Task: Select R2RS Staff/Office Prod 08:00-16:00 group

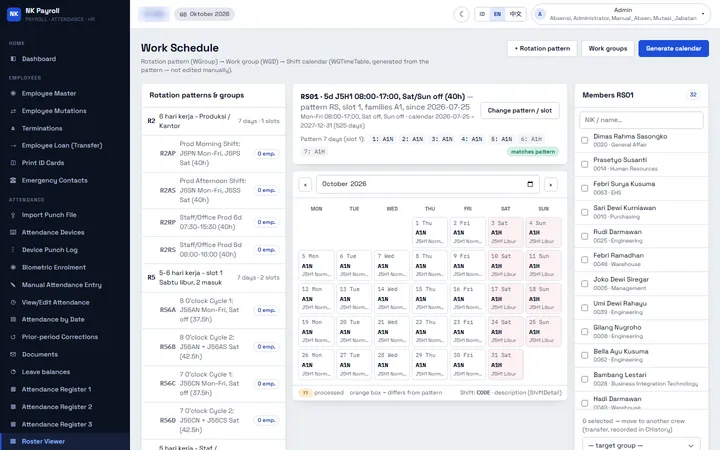Action: click(x=214, y=250)
